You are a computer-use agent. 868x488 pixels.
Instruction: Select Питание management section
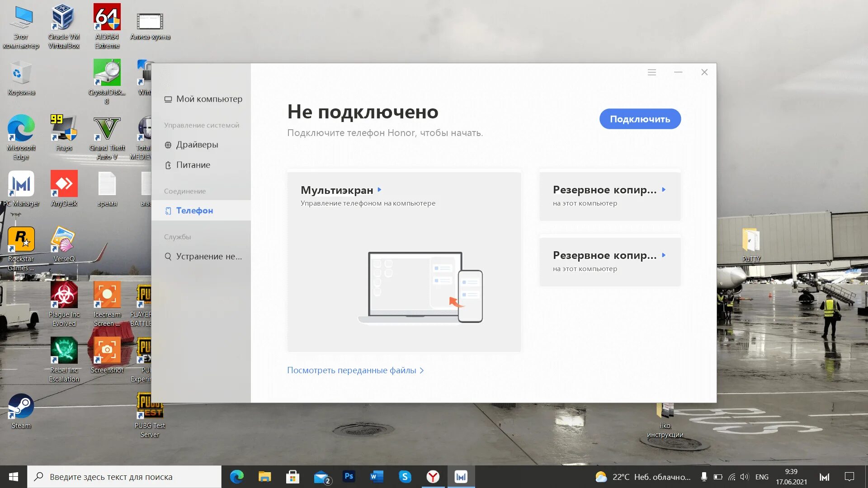pos(193,164)
